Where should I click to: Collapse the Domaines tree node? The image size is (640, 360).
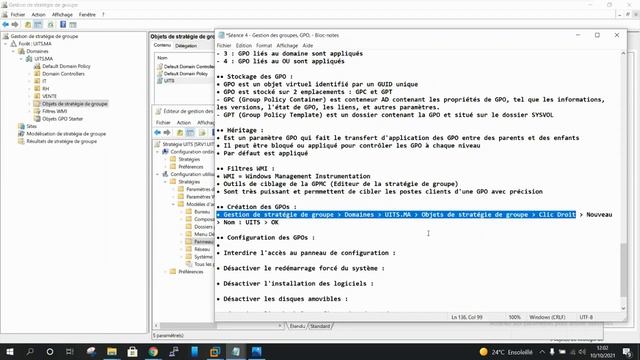[13, 51]
